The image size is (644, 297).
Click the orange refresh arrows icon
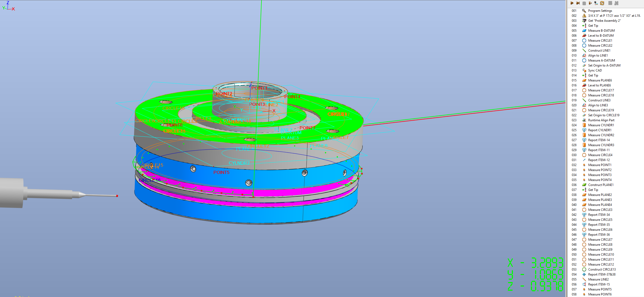click(602, 3)
